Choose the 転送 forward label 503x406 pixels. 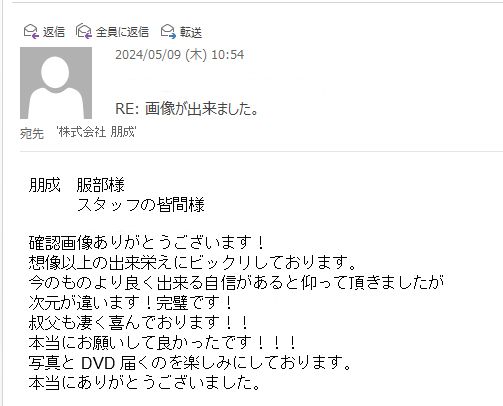[x=191, y=32]
